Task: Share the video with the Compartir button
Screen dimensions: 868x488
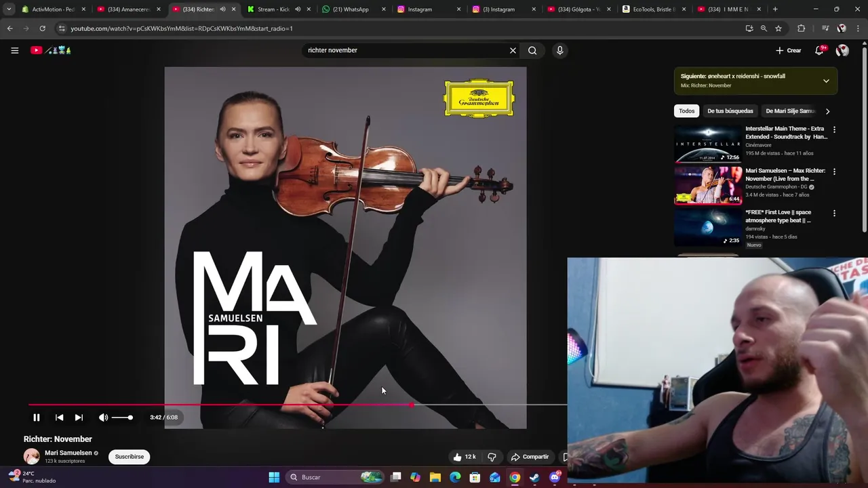Action: point(530,457)
